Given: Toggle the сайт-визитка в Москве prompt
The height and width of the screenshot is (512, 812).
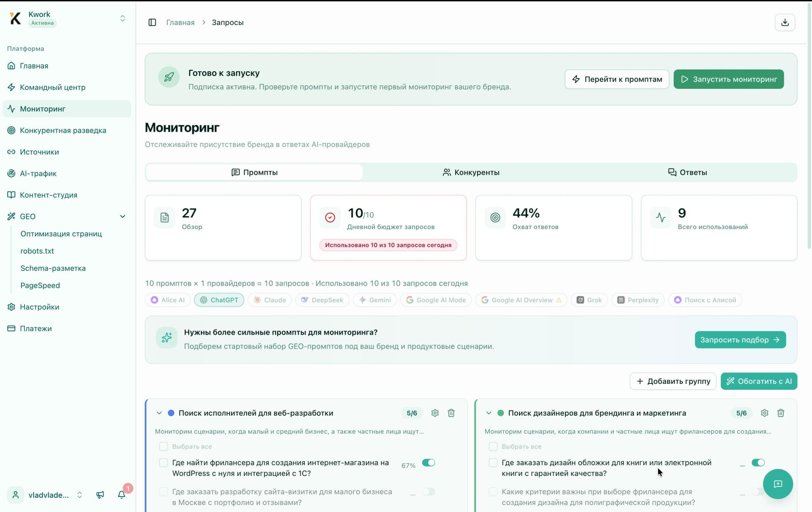Looking at the screenshot, I should click(428, 492).
